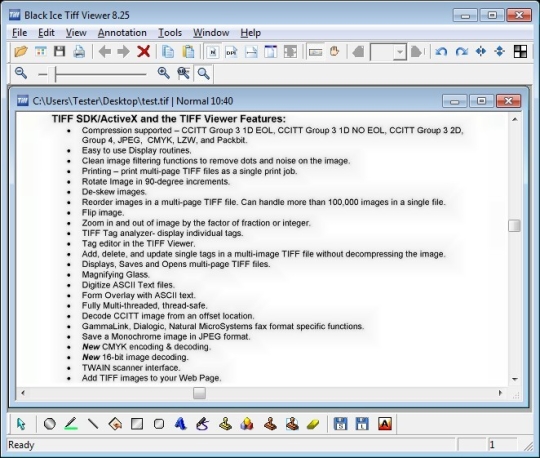
Task: Open the View menu
Action: (76, 33)
